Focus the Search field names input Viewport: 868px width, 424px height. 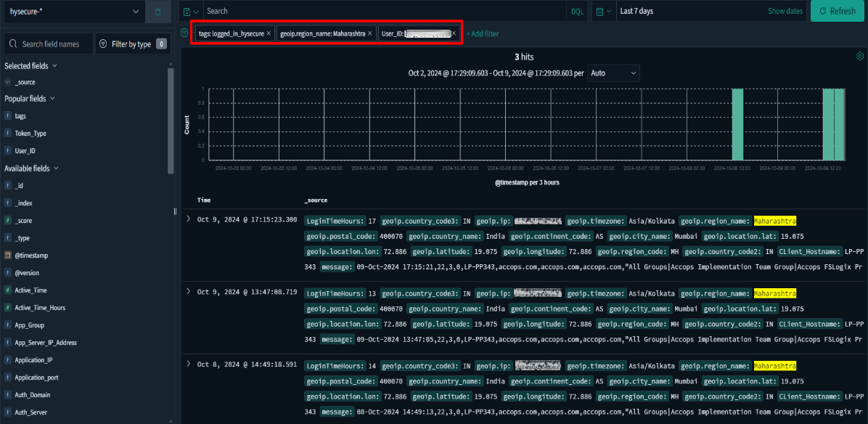pos(49,44)
